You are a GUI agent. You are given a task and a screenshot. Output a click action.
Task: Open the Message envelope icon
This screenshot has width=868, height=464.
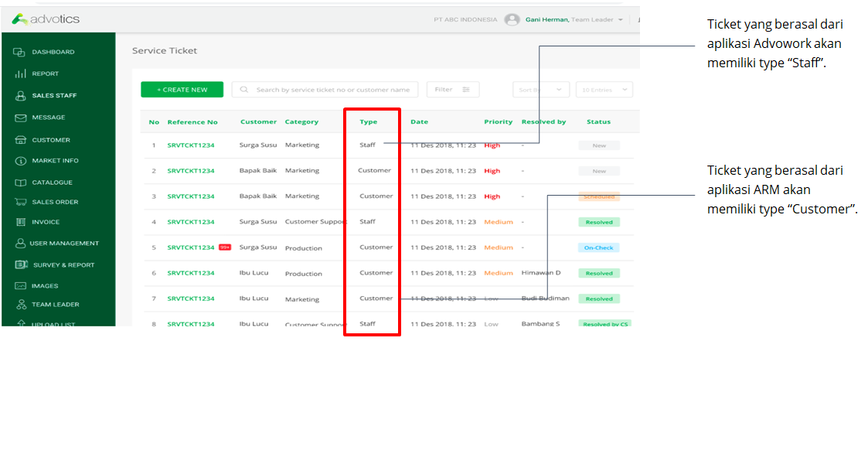[x=20, y=118]
